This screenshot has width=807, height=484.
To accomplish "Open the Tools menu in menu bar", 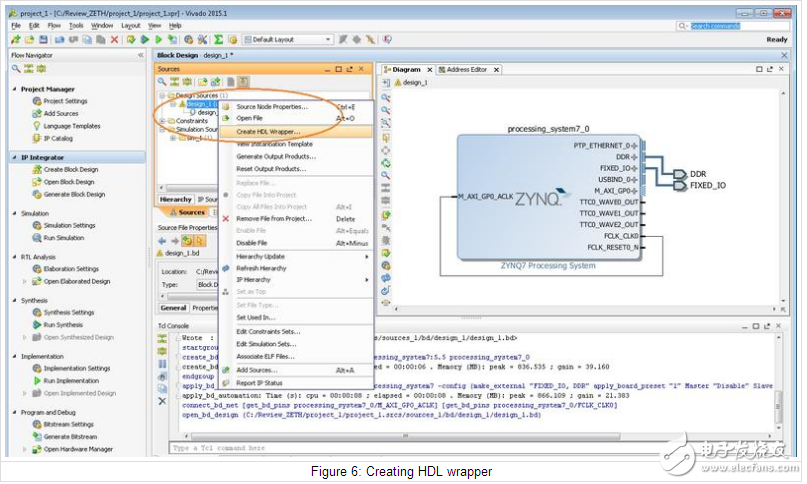I will [75, 25].
